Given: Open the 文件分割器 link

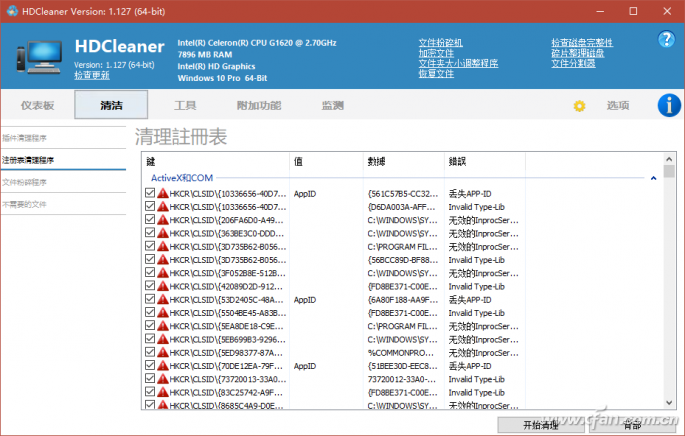Looking at the screenshot, I should tap(573, 63).
